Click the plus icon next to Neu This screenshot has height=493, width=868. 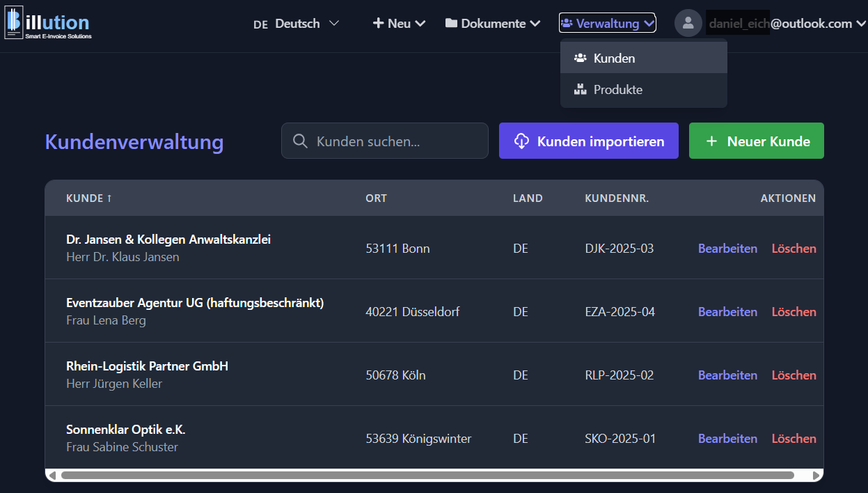click(x=378, y=23)
